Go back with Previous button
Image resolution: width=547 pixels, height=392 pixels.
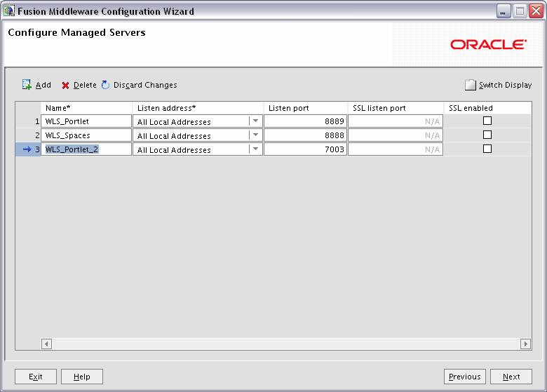[465, 377]
